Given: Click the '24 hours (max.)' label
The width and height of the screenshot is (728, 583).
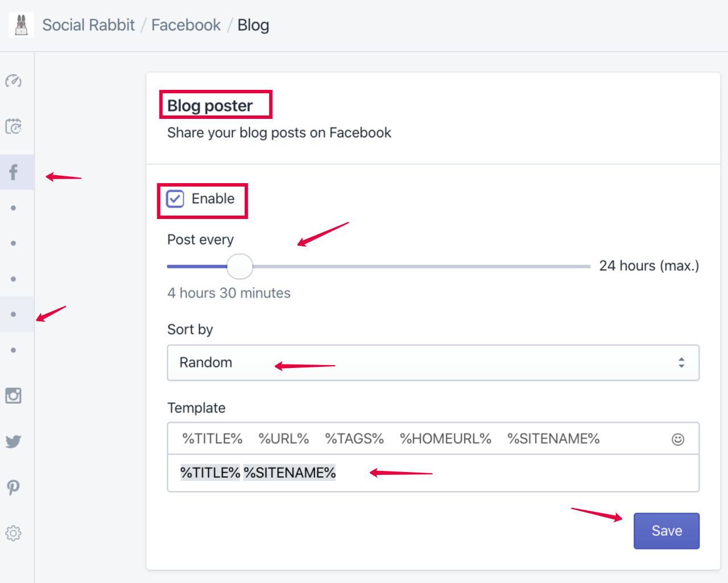Looking at the screenshot, I should [x=649, y=266].
